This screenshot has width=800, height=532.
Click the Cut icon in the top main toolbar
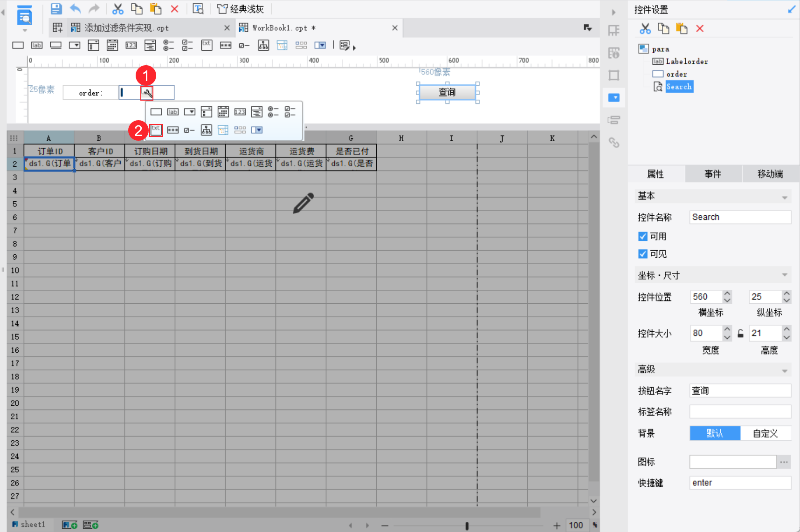point(118,9)
